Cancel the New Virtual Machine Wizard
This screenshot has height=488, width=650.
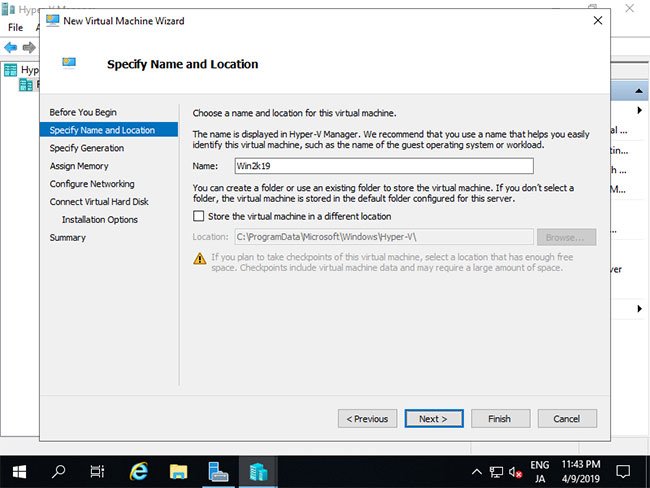[x=567, y=419]
